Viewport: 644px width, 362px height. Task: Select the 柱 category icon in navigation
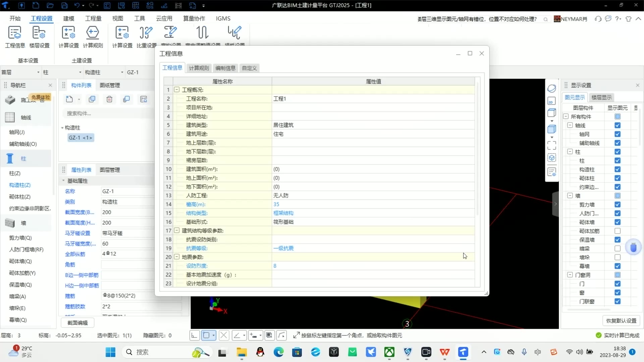coord(10,159)
